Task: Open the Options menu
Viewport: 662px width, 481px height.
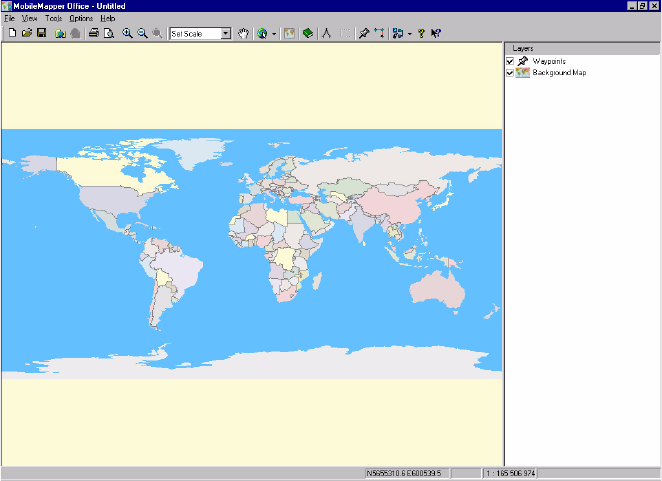Action: point(81,18)
